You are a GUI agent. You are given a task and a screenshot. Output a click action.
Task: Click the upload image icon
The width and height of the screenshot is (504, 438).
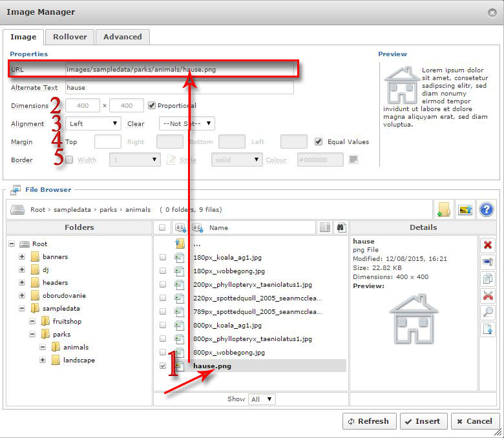tap(464, 209)
